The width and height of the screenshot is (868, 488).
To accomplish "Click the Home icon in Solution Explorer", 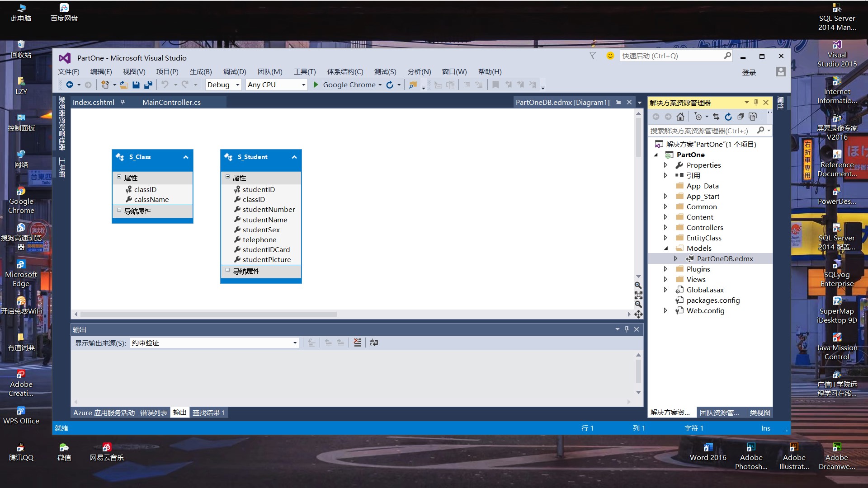I will click(x=680, y=117).
